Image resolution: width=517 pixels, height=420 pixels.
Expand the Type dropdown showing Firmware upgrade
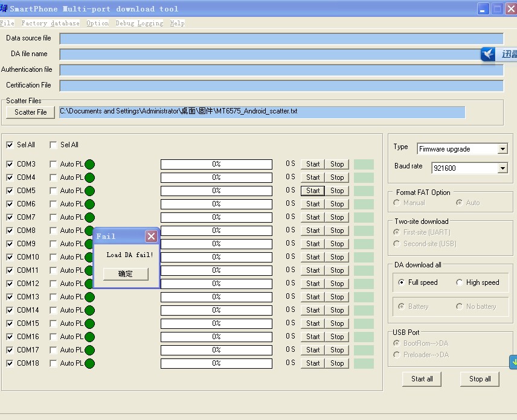pyautogui.click(x=503, y=149)
